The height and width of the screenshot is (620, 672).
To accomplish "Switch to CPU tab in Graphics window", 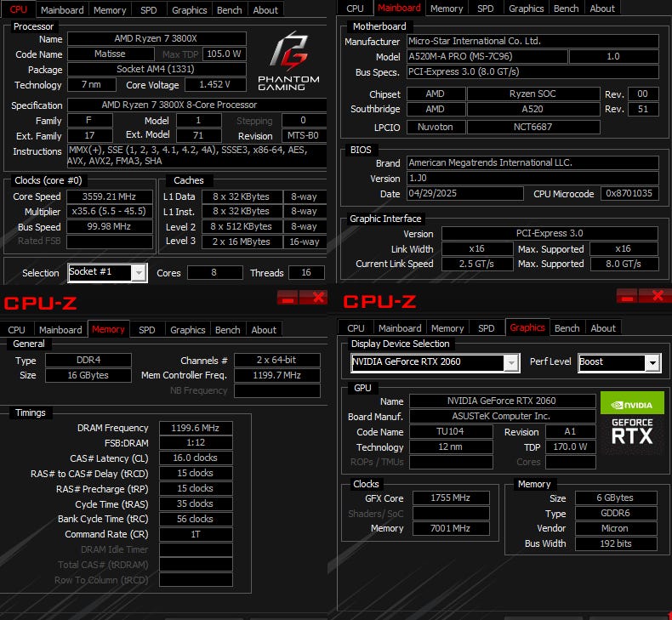I will pos(356,328).
